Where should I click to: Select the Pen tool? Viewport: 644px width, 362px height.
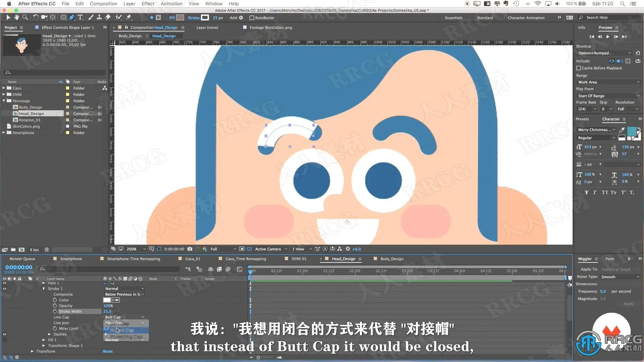[x=72, y=17]
